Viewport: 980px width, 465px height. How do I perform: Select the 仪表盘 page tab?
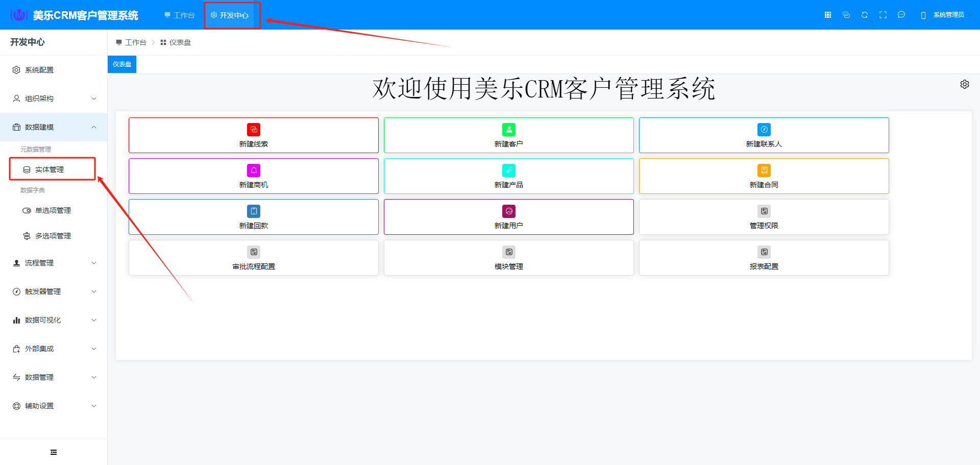(x=122, y=64)
